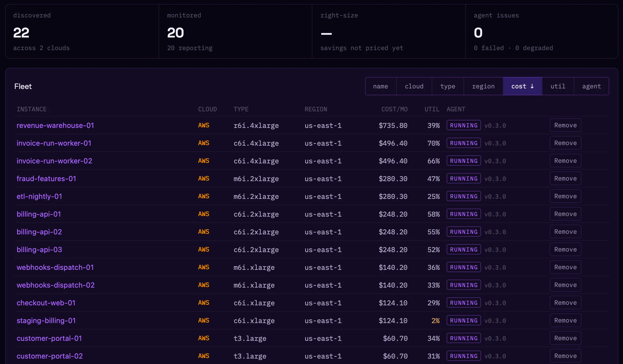This screenshot has width=623, height=364.
Task: Remove the revenue-warehouse-01 instance
Action: 565,125
